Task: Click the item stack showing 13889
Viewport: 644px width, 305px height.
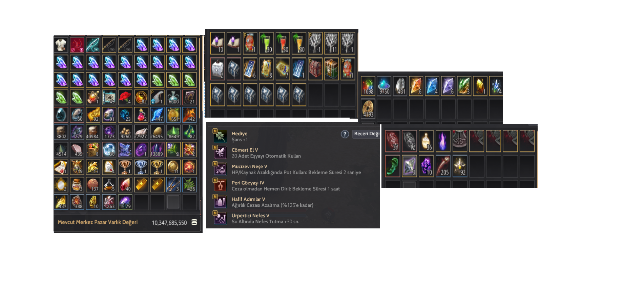Action: [157, 150]
